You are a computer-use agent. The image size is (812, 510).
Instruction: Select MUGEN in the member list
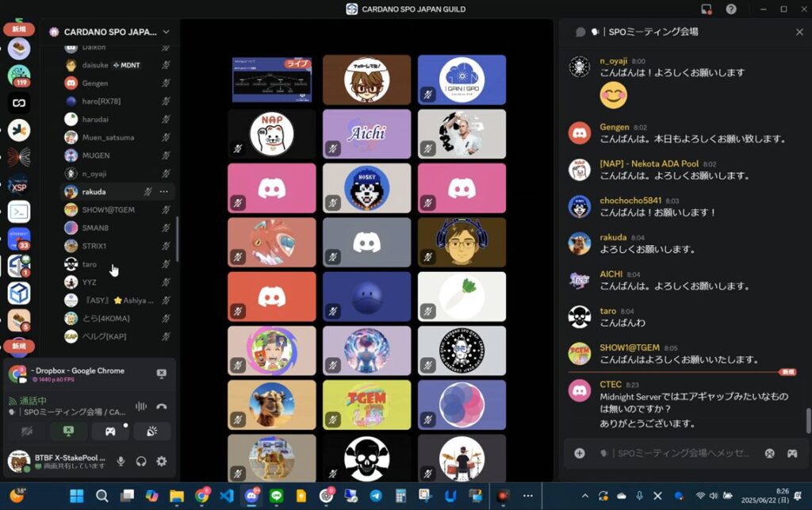(x=117, y=155)
